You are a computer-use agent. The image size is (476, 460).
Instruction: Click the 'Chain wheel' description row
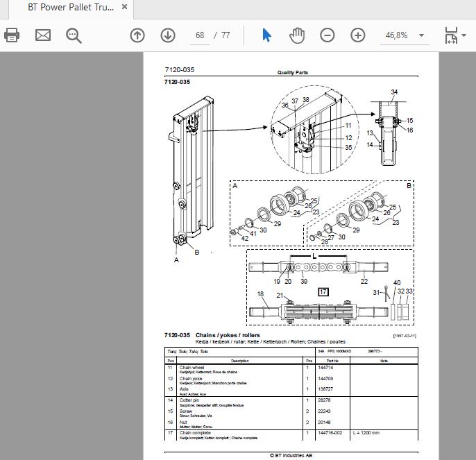[x=240, y=369]
